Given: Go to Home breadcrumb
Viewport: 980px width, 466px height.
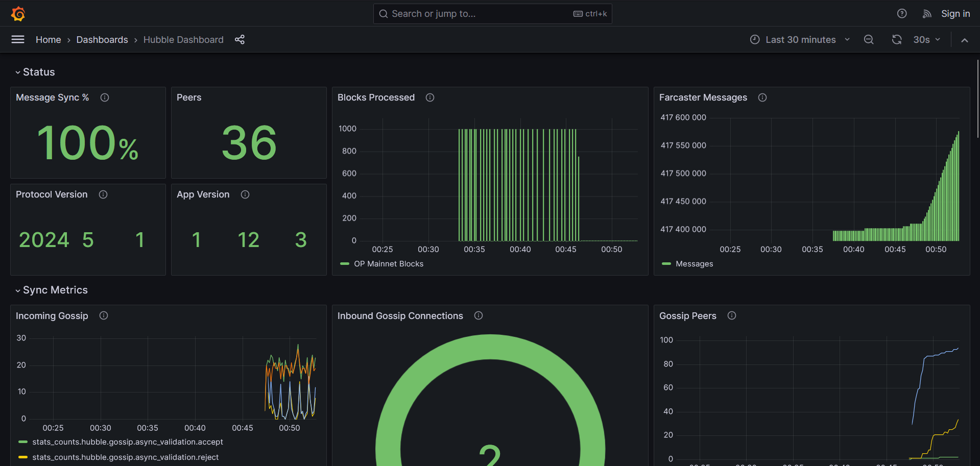Looking at the screenshot, I should coord(48,39).
